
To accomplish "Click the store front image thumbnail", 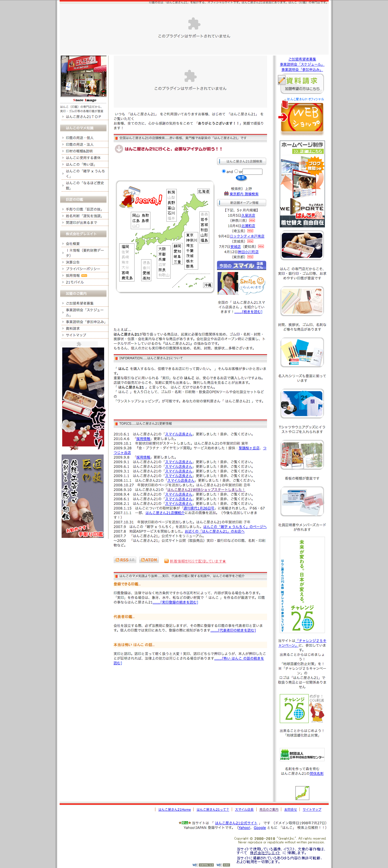I will click(84, 76).
